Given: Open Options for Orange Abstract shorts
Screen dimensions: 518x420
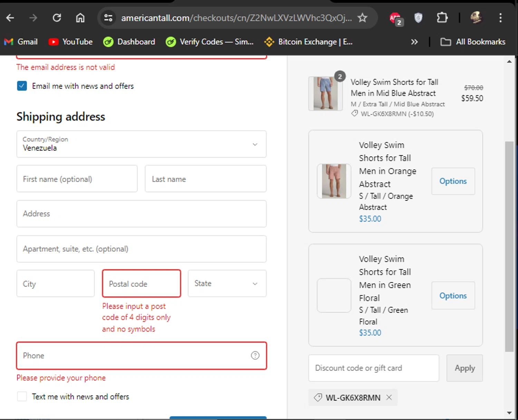Looking at the screenshot, I should tap(453, 181).
